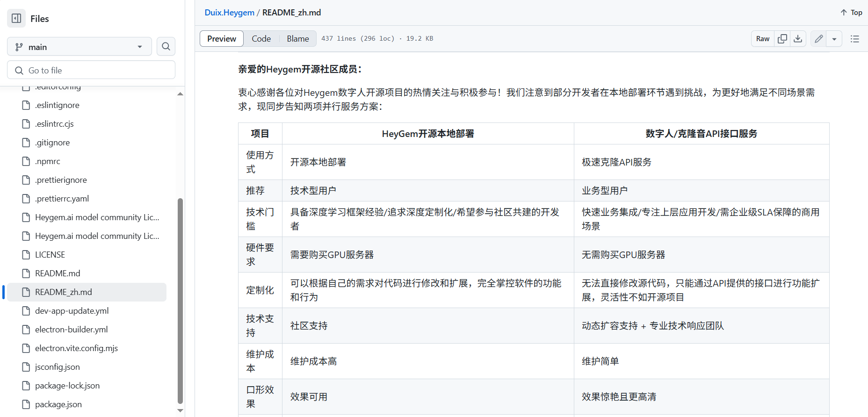Copy raw file contents
Image resolution: width=868 pixels, height=417 pixels.
pyautogui.click(x=782, y=39)
